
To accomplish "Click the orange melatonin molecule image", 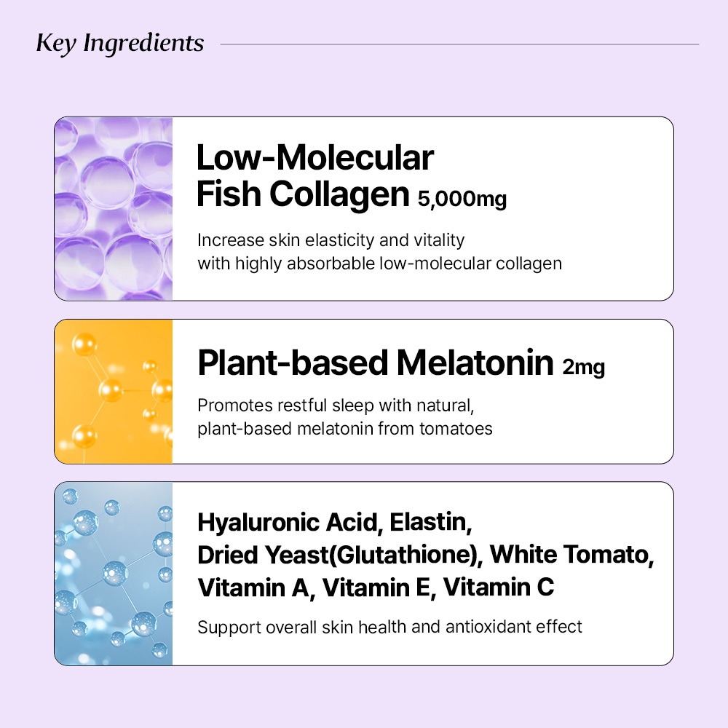I will coord(114,391).
